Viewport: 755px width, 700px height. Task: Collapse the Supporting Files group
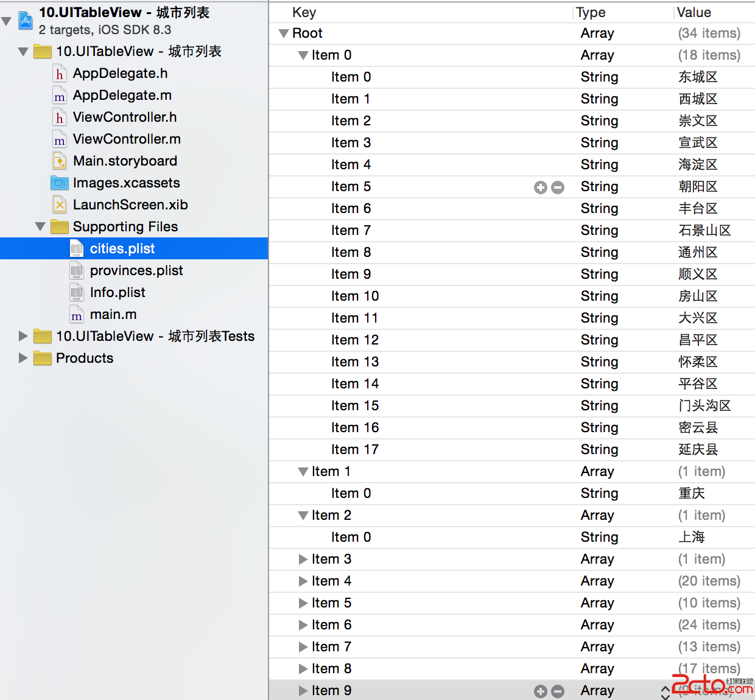pos(40,227)
